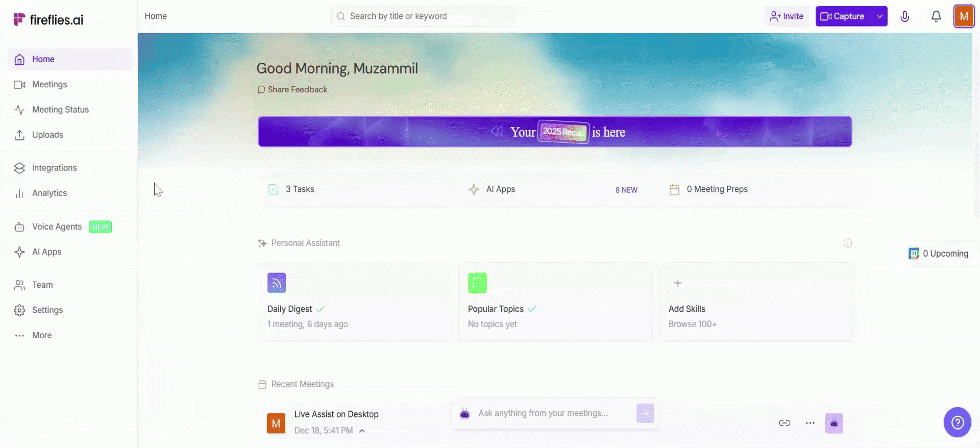980x448 pixels.
Task: Open the three-dot menu on the meeting row
Action: pyautogui.click(x=810, y=423)
